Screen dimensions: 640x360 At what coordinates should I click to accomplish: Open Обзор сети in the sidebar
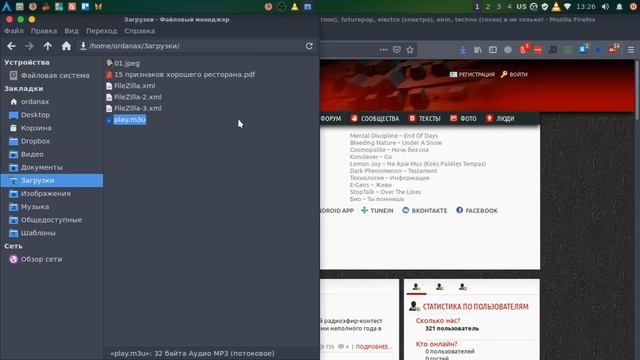51,259
